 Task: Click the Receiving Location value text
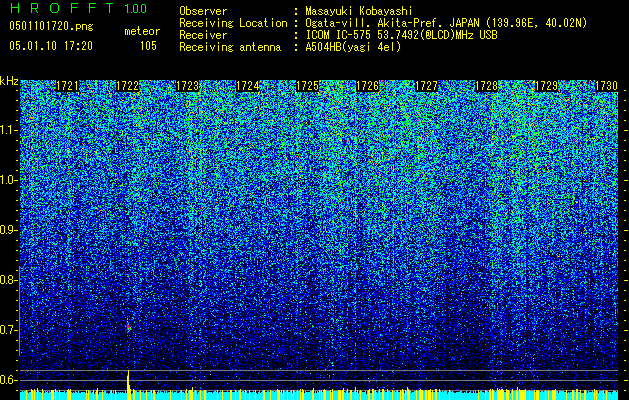446,23
